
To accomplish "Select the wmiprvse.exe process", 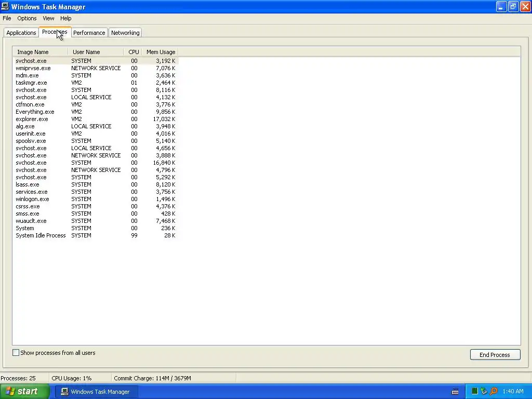I will 96,68.
